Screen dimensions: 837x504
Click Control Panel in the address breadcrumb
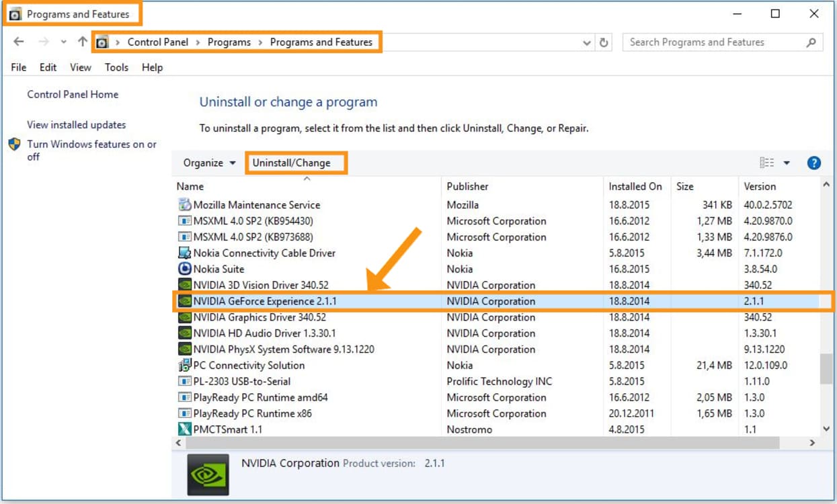158,42
